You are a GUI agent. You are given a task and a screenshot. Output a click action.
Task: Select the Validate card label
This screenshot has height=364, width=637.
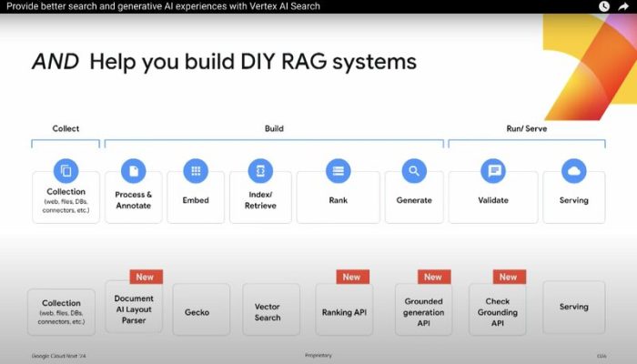tap(493, 200)
